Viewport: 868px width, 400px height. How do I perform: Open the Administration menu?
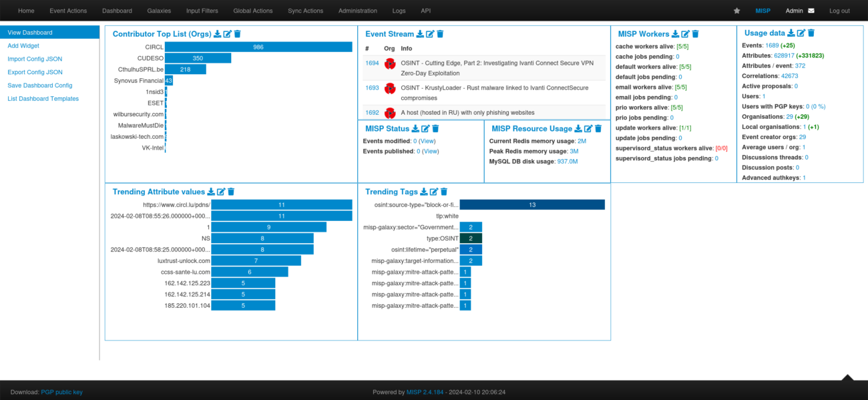click(x=358, y=11)
